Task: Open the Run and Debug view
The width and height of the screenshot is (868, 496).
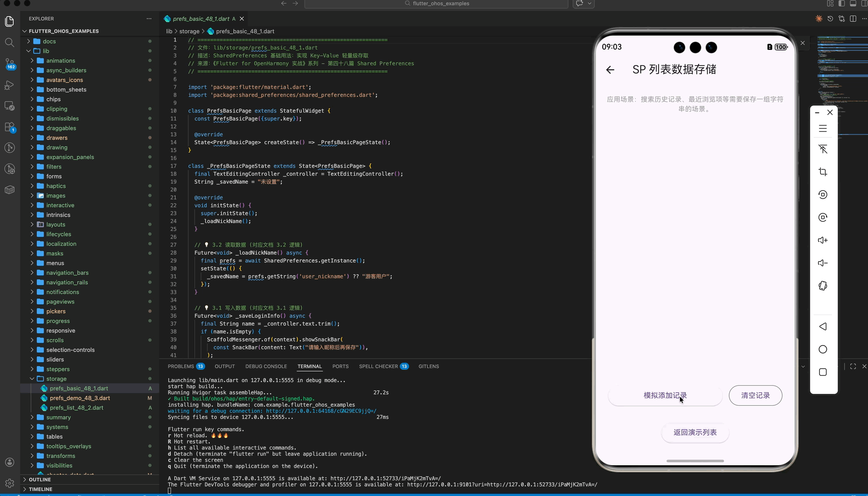Action: (x=9, y=85)
